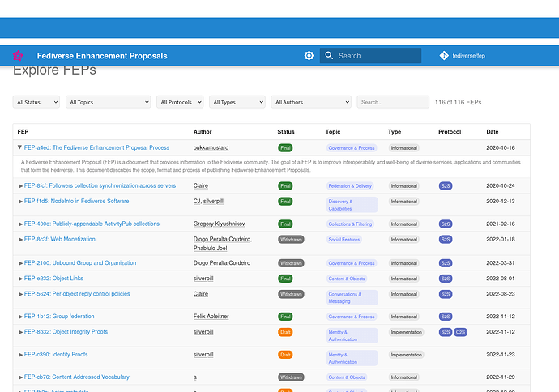Viewport: 559px width, 392px height.
Task: Open the All Topics filter dropdown
Action: (x=109, y=102)
